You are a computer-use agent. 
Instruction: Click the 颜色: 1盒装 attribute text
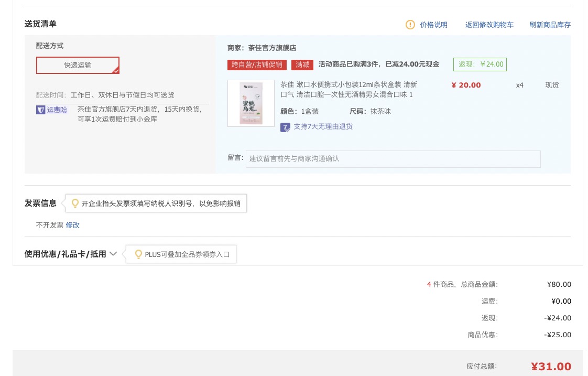point(300,112)
